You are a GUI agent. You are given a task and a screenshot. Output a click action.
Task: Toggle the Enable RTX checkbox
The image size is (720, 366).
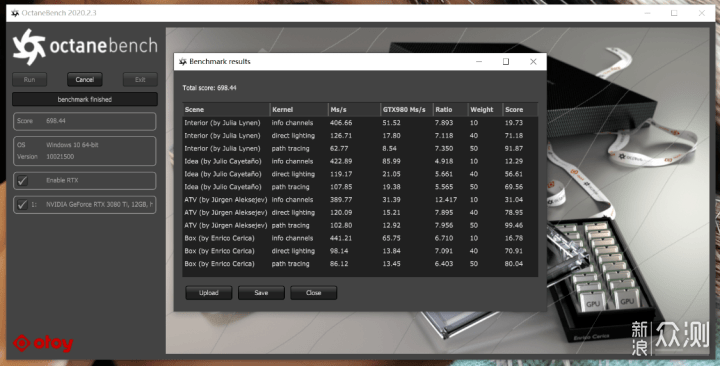tap(22, 180)
